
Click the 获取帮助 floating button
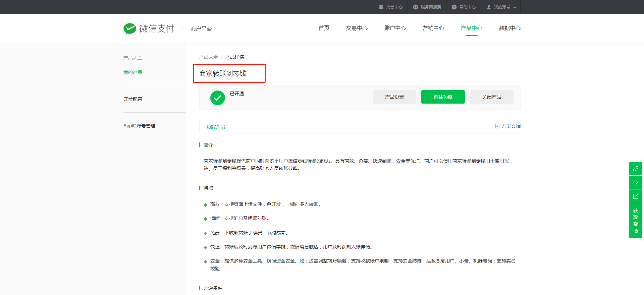[x=636, y=221]
